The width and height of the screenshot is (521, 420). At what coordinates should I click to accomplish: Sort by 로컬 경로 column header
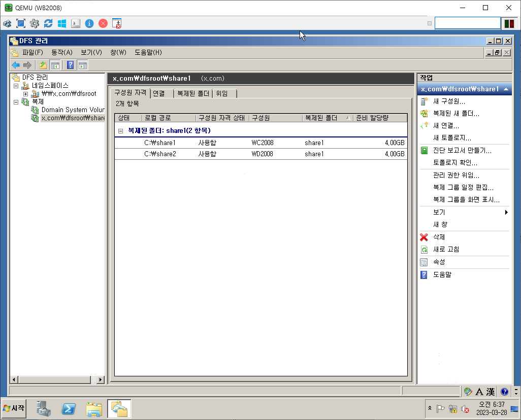tap(169, 118)
